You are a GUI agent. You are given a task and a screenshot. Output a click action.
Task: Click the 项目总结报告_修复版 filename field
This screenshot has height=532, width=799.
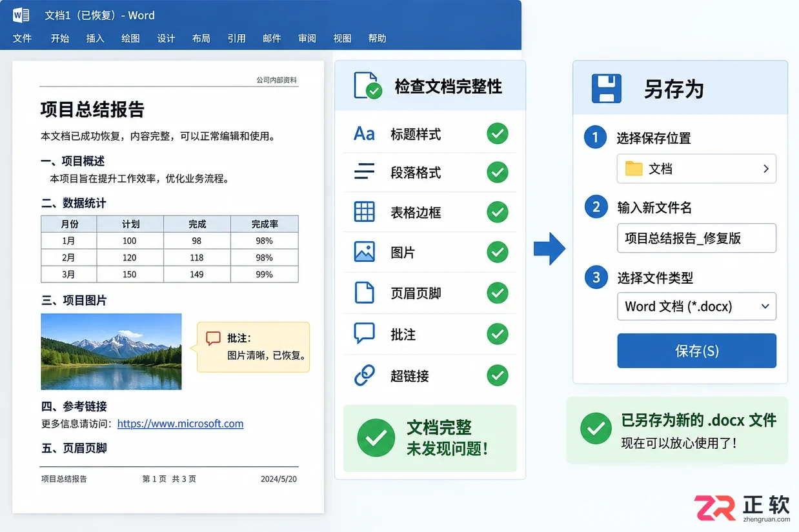pos(696,238)
